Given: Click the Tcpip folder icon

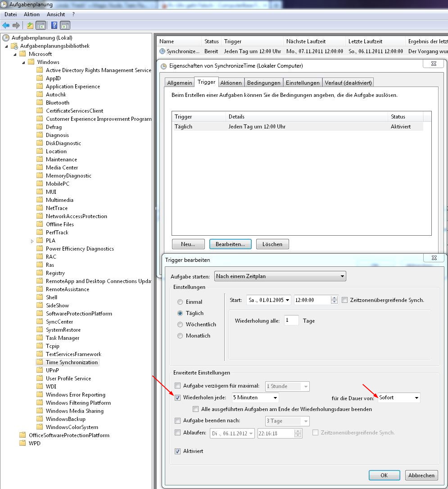Looking at the screenshot, I should (x=40, y=346).
